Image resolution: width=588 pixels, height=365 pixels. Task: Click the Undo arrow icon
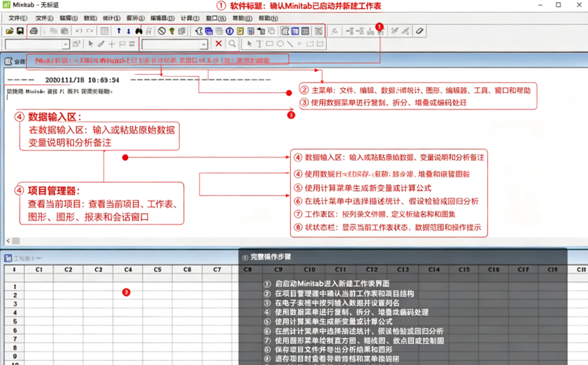[79, 31]
